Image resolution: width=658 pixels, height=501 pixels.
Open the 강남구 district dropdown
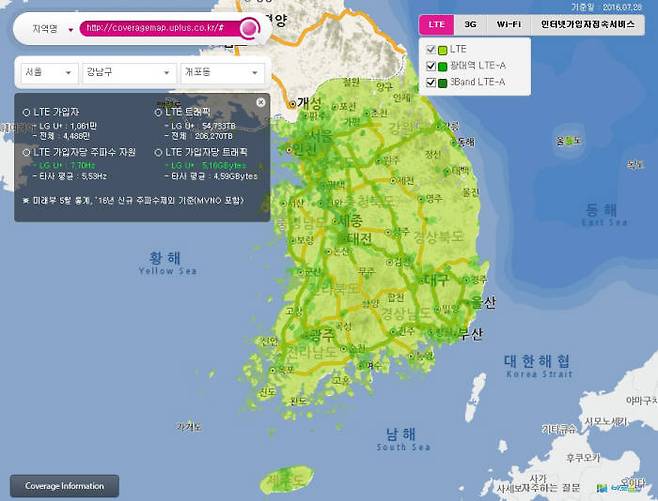129,73
